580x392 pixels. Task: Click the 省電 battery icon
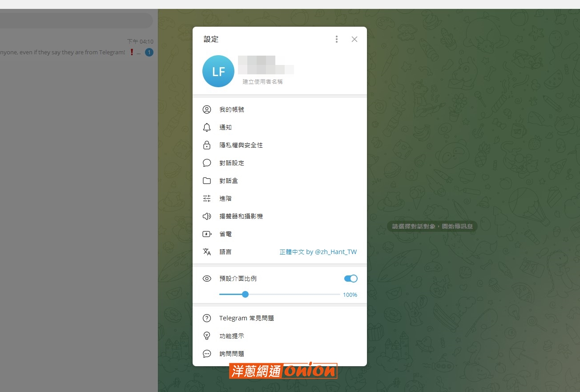207,234
